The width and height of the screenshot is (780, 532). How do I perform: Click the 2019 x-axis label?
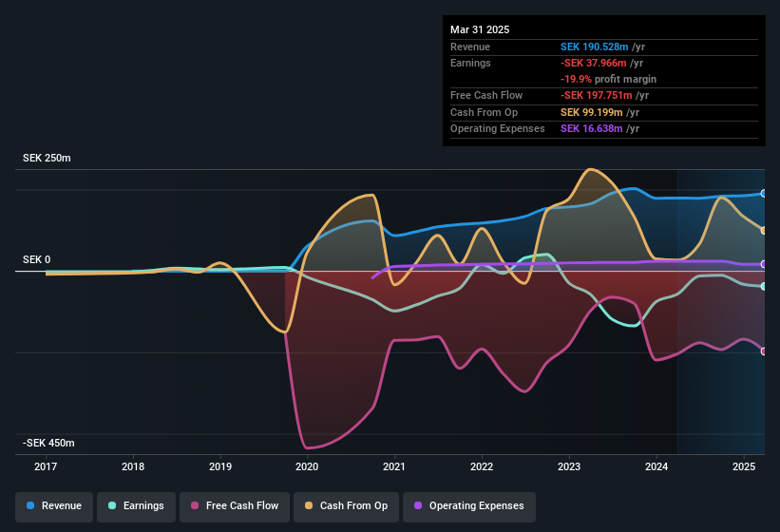pos(220,466)
